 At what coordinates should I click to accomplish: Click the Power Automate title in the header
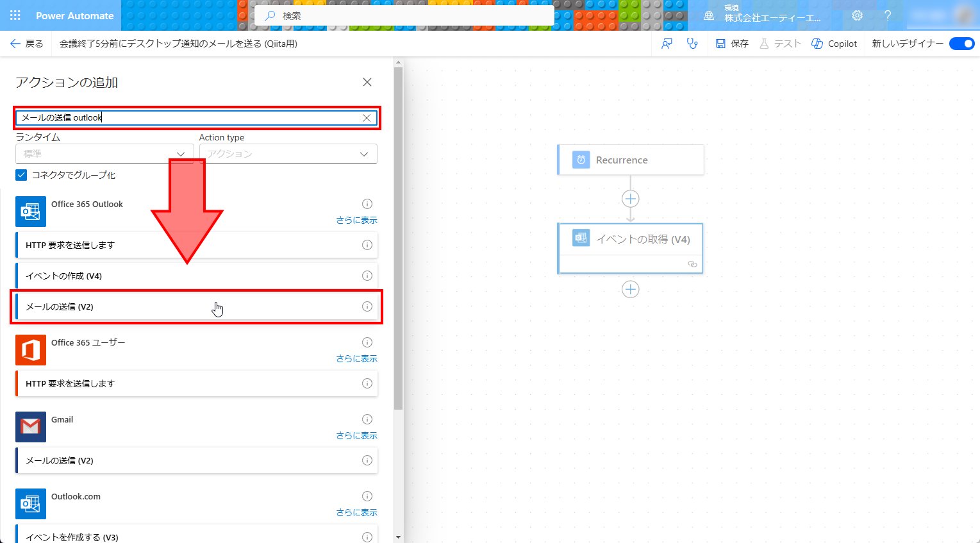[x=75, y=15]
